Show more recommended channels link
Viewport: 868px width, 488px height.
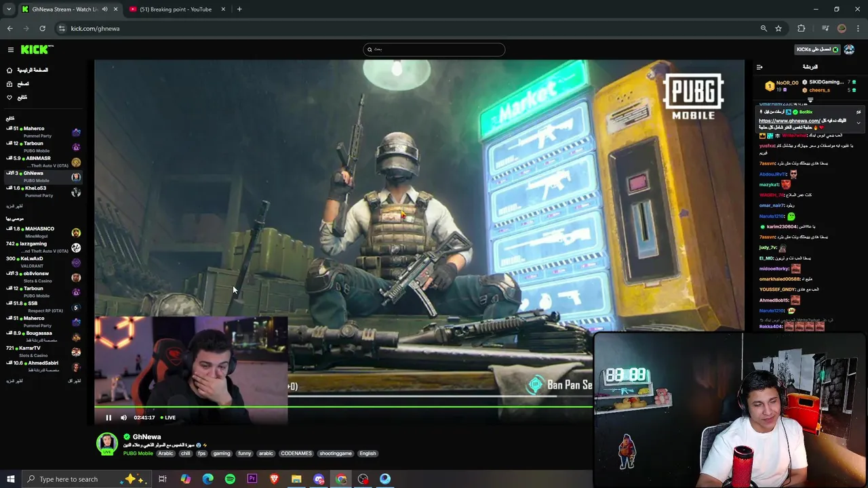14,381
